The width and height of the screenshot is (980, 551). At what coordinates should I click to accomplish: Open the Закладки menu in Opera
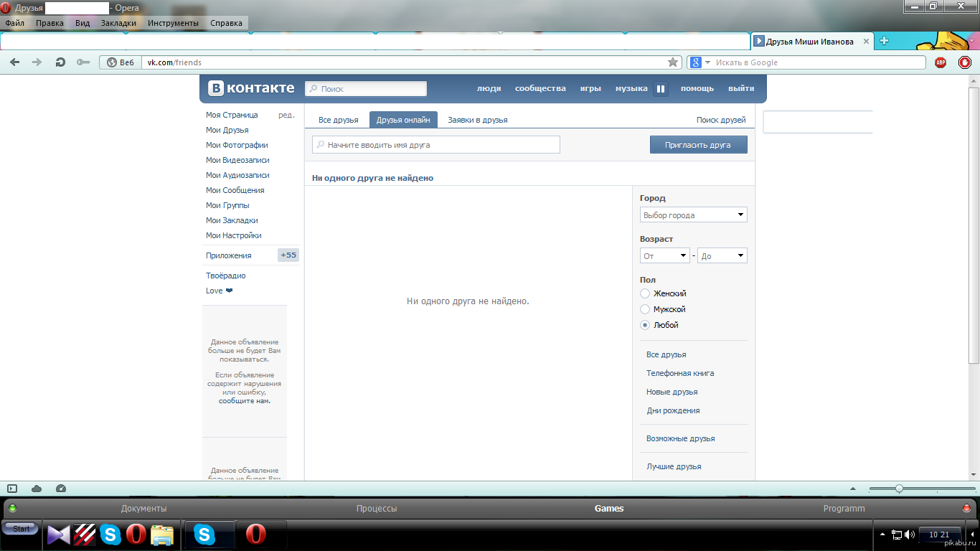tap(118, 23)
